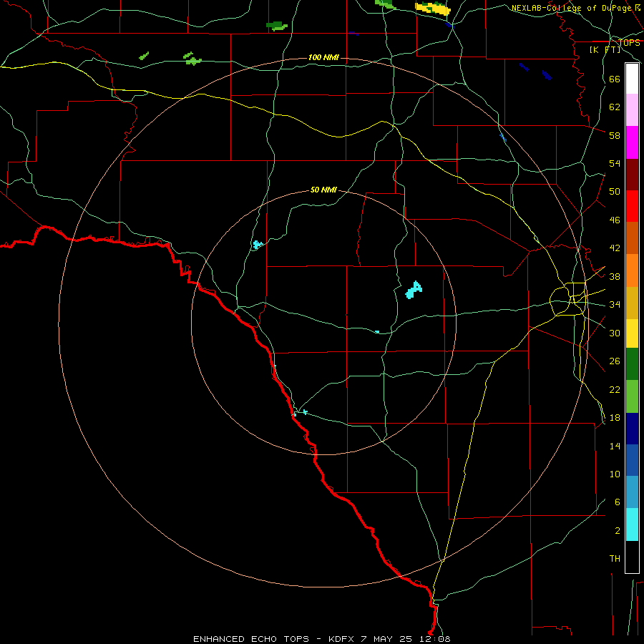This screenshot has height=644, width=644.
Task: Click the "100 NMI" range ring label
Action: coord(323,57)
